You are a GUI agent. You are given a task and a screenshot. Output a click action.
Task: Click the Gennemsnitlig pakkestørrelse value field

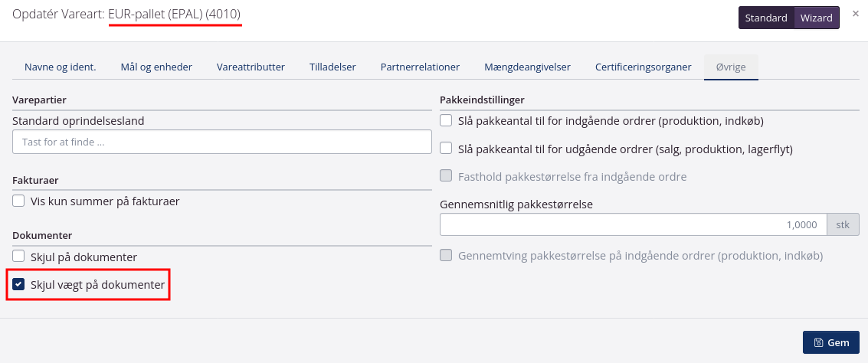[634, 224]
